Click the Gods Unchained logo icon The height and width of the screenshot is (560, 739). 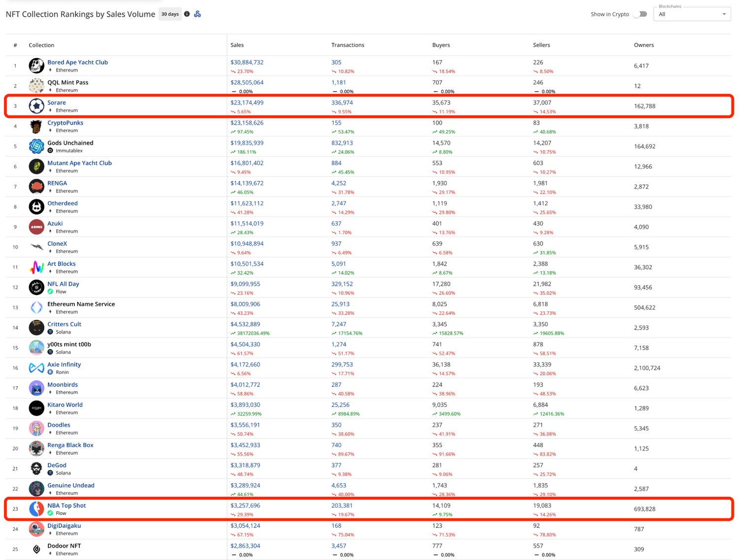tap(36, 146)
